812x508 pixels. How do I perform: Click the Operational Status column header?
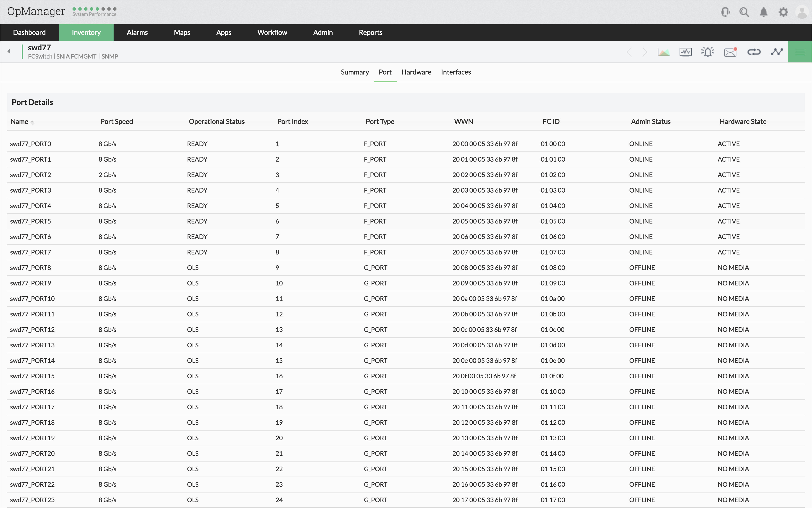[217, 122]
